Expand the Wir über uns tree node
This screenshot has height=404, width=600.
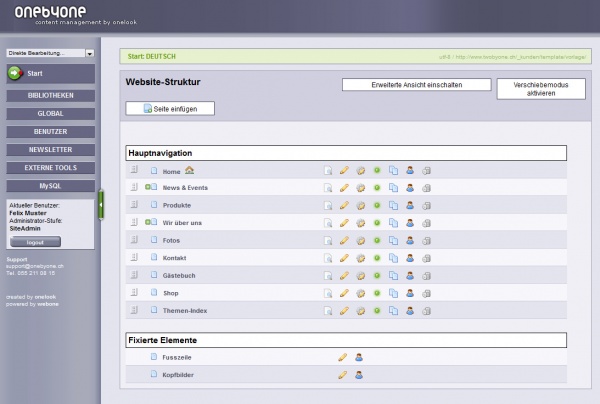(x=146, y=223)
